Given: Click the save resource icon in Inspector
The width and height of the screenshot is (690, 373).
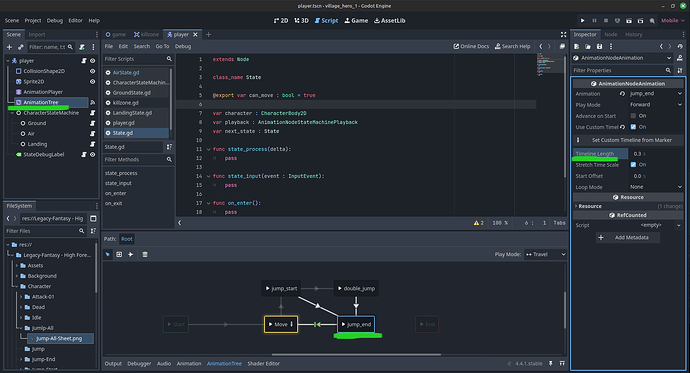Looking at the screenshot, I should tap(599, 46).
